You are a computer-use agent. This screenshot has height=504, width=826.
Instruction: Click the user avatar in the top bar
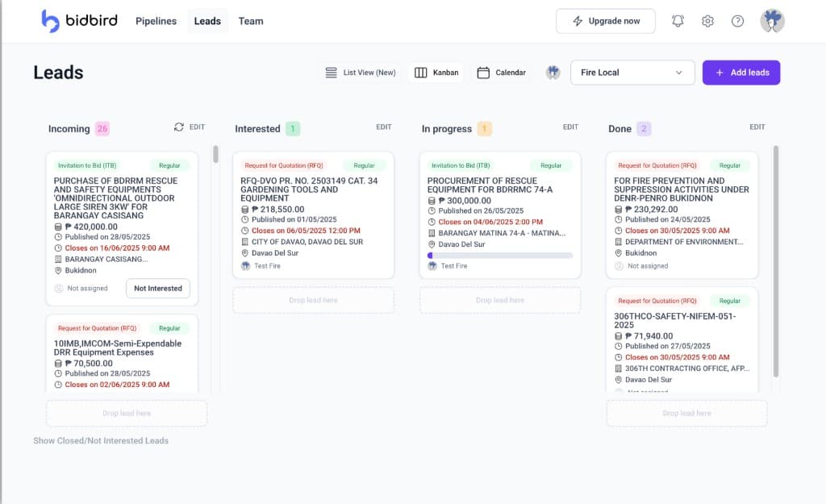pyautogui.click(x=771, y=21)
